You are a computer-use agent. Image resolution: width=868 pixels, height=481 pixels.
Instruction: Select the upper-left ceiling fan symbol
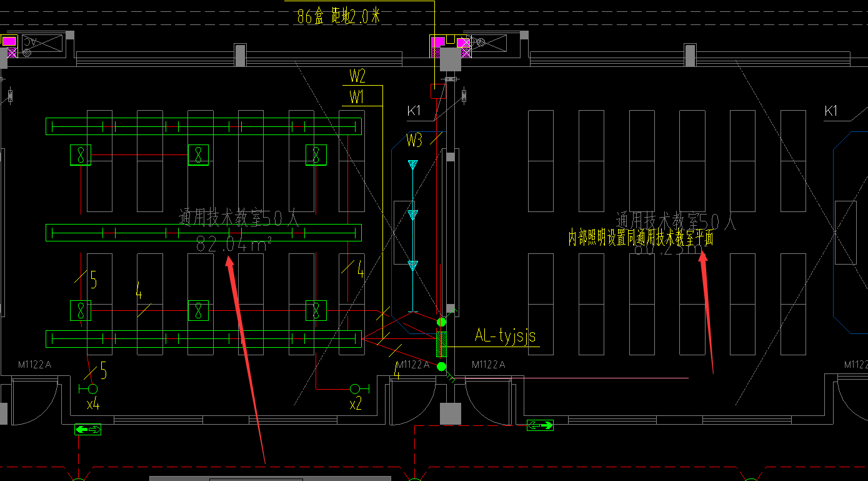tap(81, 155)
